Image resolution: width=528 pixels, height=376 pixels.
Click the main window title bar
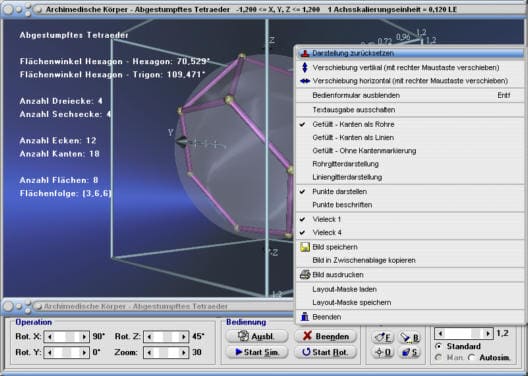pyautogui.click(x=264, y=9)
